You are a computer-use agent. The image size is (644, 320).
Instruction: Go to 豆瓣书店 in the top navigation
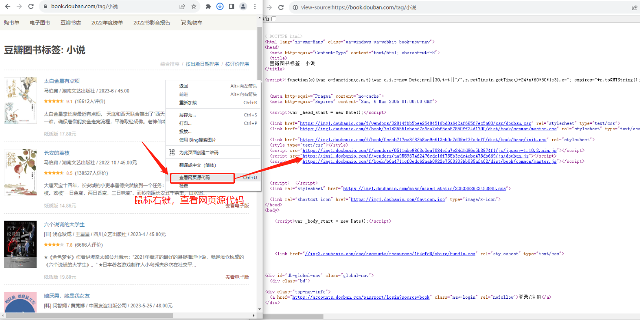click(70, 23)
